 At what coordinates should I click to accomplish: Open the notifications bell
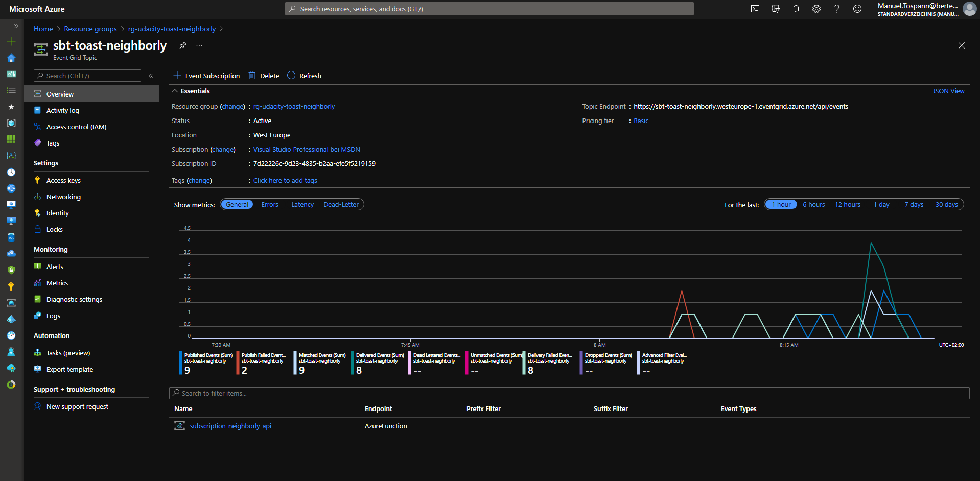pos(796,9)
